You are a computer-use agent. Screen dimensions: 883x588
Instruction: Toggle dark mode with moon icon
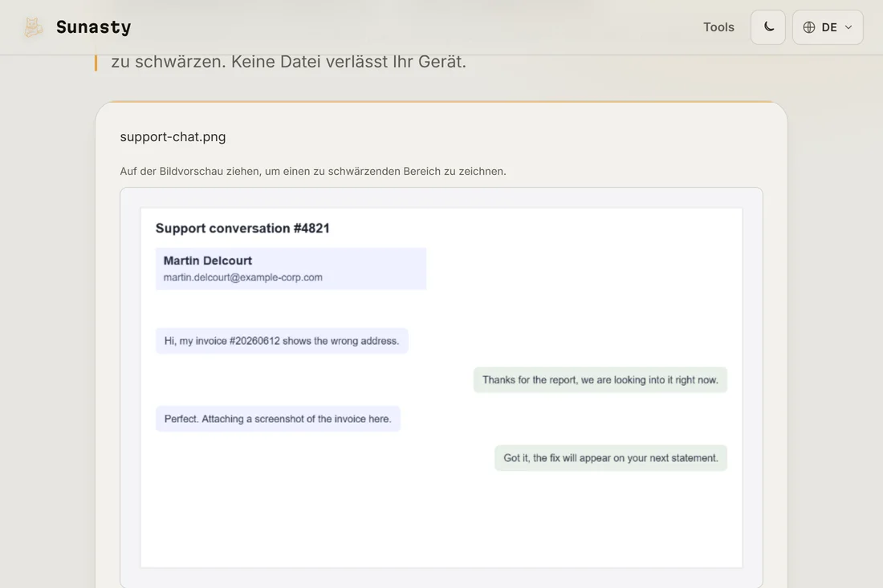(x=768, y=27)
